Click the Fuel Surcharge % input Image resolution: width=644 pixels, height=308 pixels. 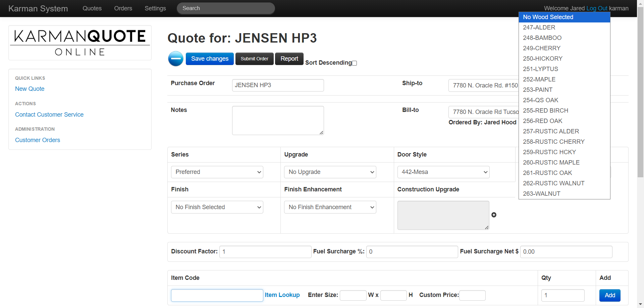412,252
